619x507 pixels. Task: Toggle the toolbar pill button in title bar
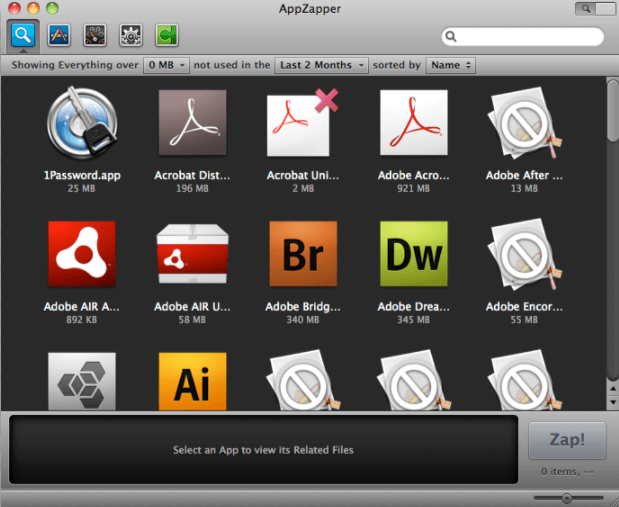595,8
